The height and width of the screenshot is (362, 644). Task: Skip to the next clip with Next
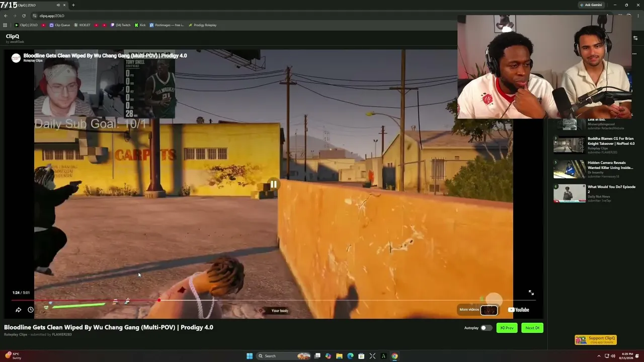(532, 328)
